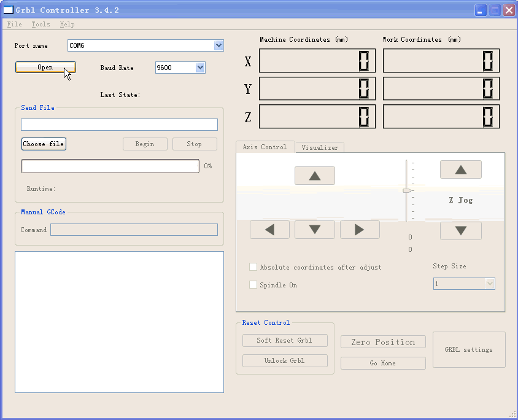Click the window resize grip corner

(x=512, y=414)
